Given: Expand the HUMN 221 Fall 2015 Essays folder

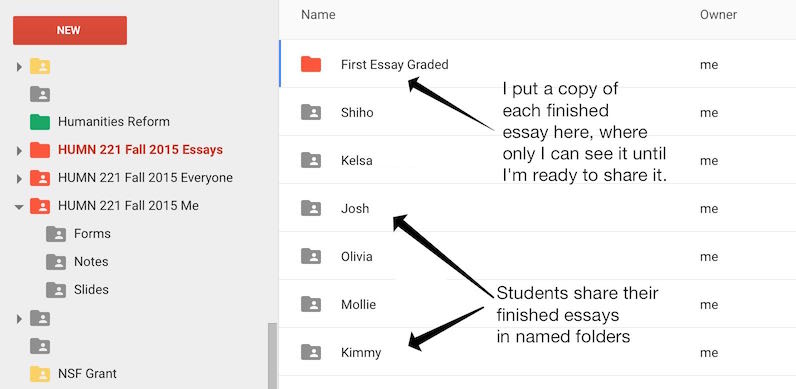Looking at the screenshot, I should pyautogui.click(x=19, y=150).
